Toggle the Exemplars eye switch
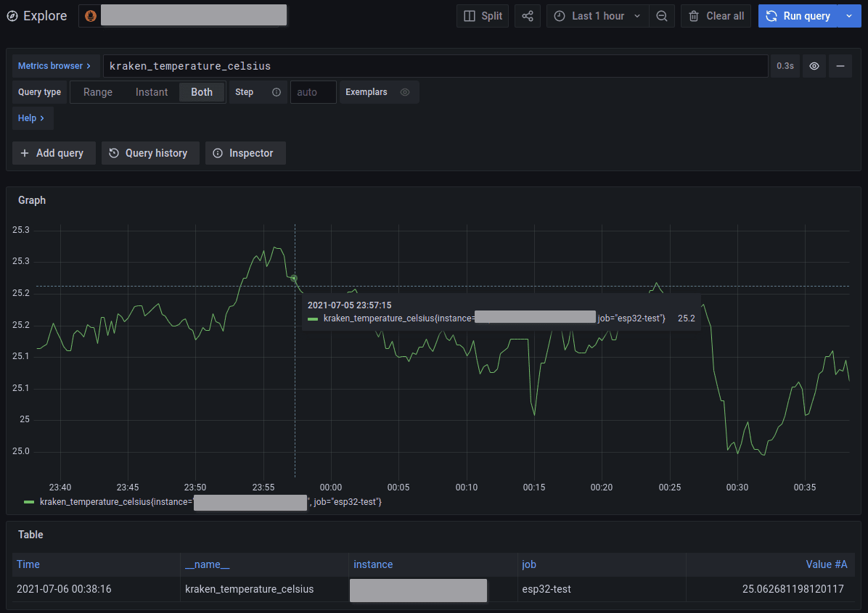Screen dimensions: 868x613 click(x=405, y=92)
